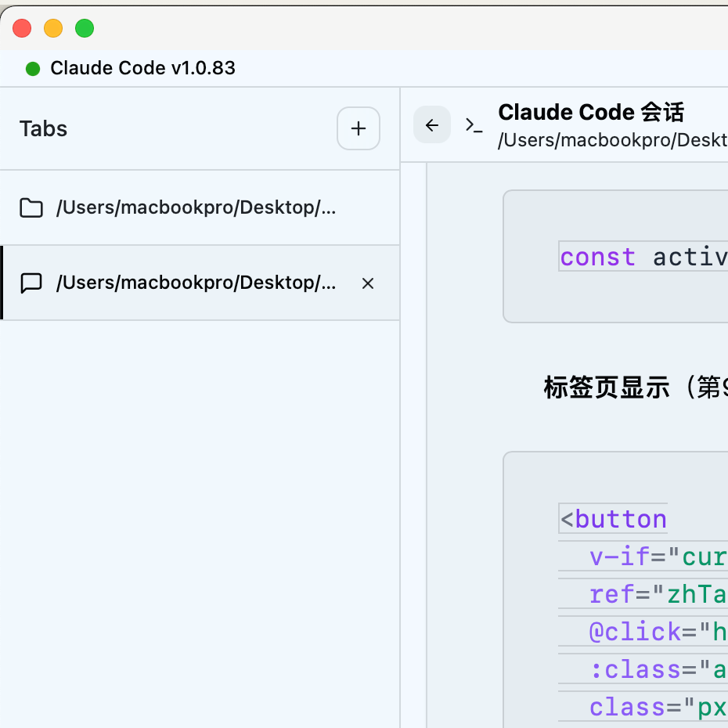Click the Claude Code 会话 title
The height and width of the screenshot is (728, 728).
pos(590,113)
